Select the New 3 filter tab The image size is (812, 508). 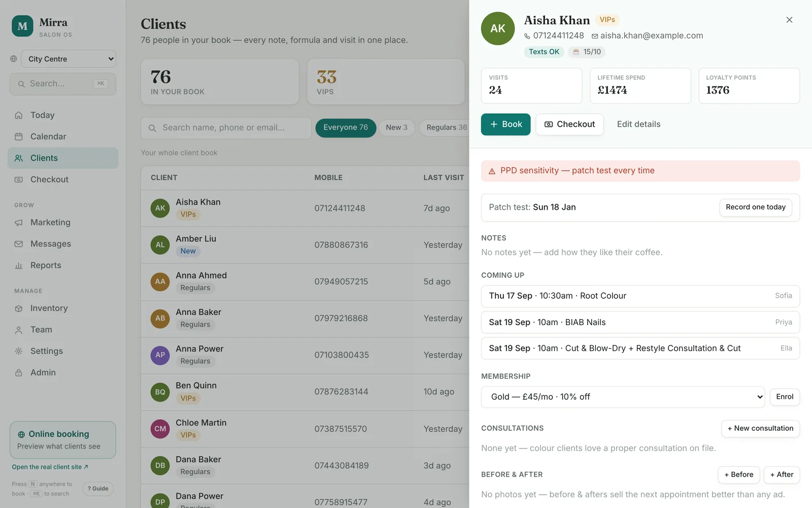(396, 128)
